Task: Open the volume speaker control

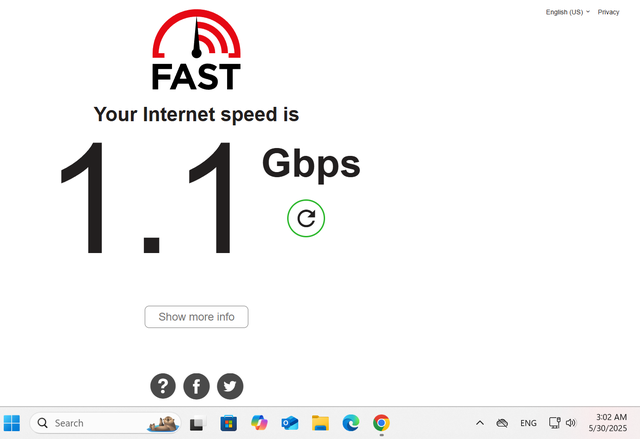Action: coord(571,423)
